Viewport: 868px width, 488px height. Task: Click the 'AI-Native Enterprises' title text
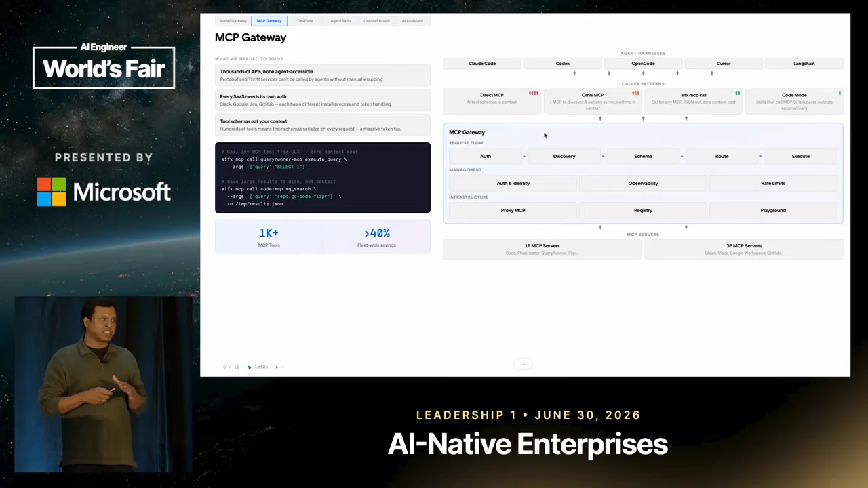pyautogui.click(x=528, y=445)
